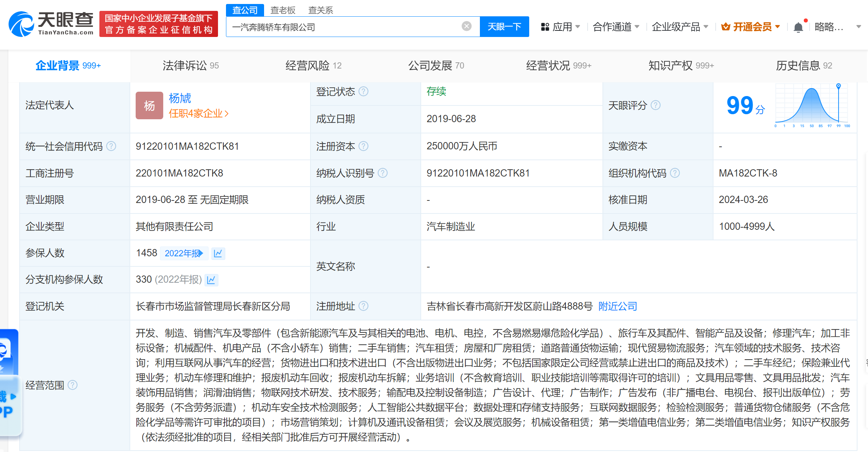This screenshot has height=452, width=868.
Task: Click help icon next to 注册地址
Action: (x=363, y=306)
